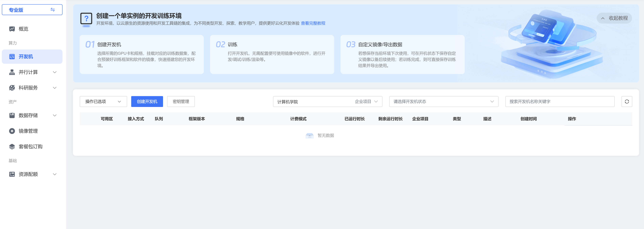
Task: Click the 计费模式 column header
Action: tap(298, 119)
